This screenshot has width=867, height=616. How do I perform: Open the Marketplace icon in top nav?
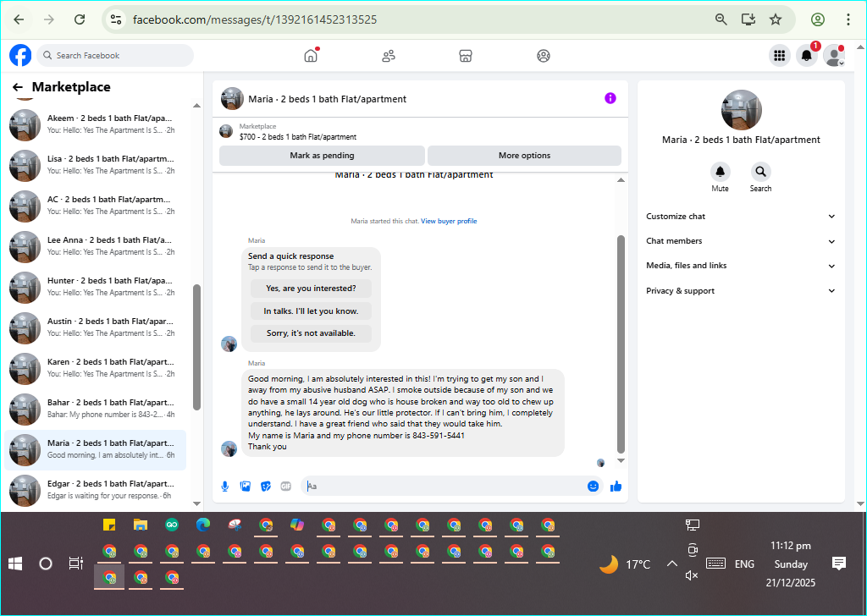466,56
